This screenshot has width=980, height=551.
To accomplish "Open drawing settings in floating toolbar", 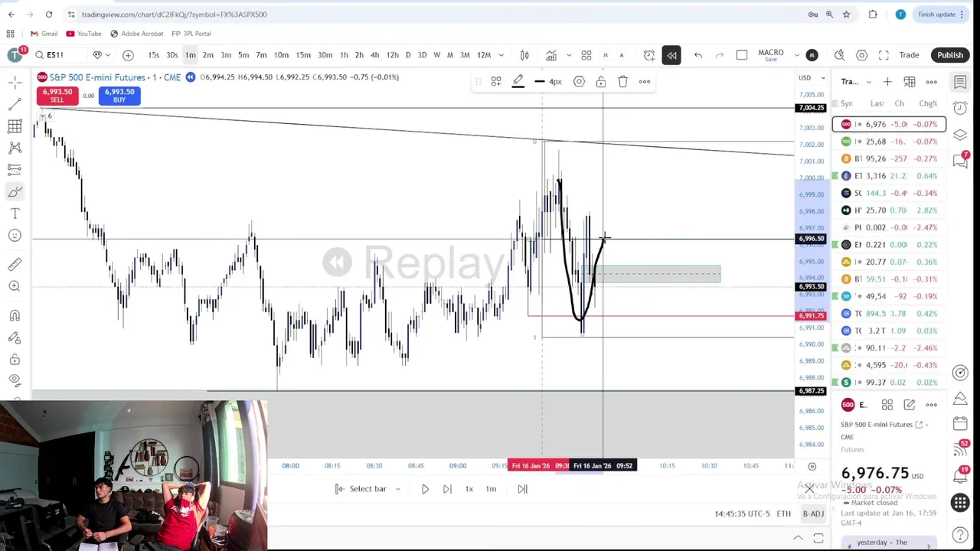I will [x=579, y=82].
